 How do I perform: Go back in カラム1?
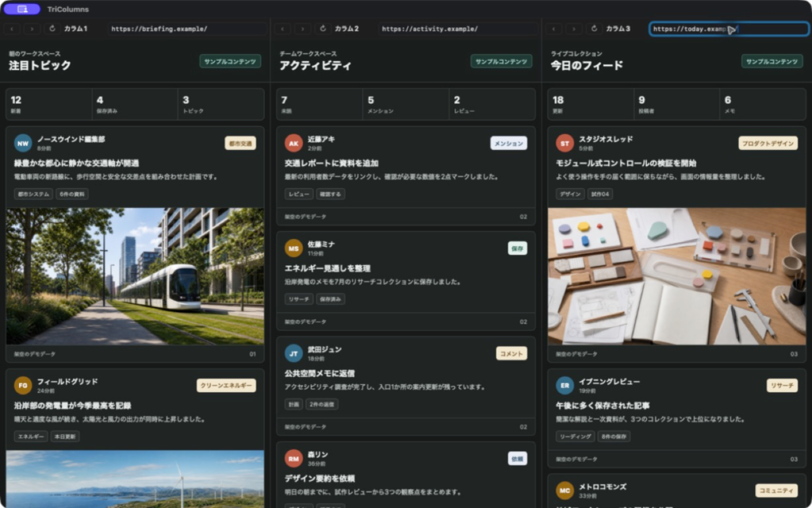[12, 29]
